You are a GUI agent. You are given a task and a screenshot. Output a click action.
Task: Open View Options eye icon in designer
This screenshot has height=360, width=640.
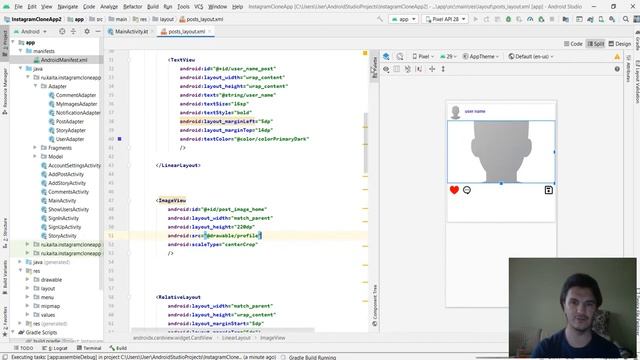coord(386,69)
